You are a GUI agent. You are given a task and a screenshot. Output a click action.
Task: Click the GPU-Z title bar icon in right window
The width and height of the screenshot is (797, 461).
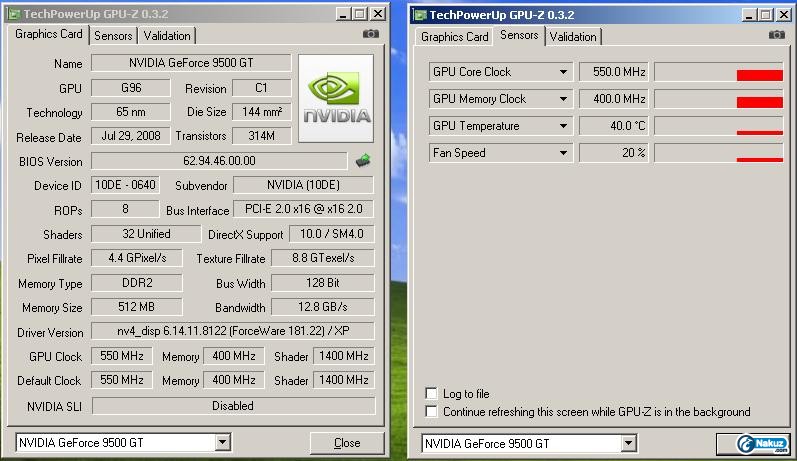(x=420, y=15)
